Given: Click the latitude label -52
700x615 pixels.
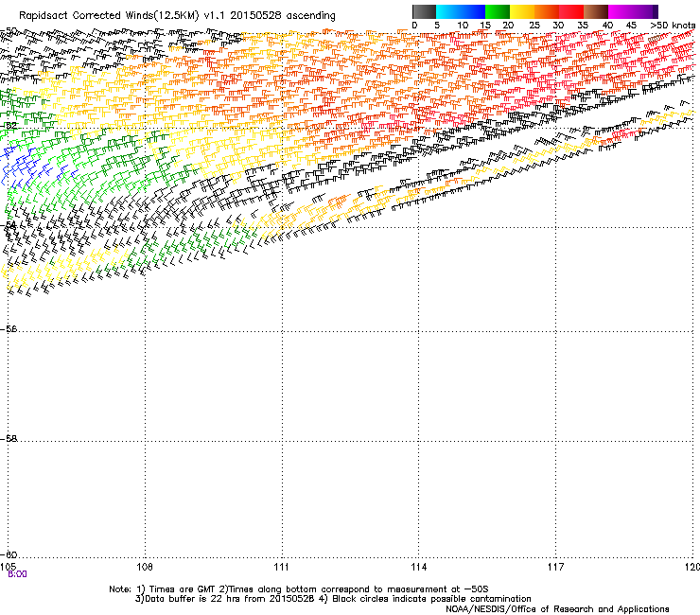Looking at the screenshot, I should [x=9, y=126].
